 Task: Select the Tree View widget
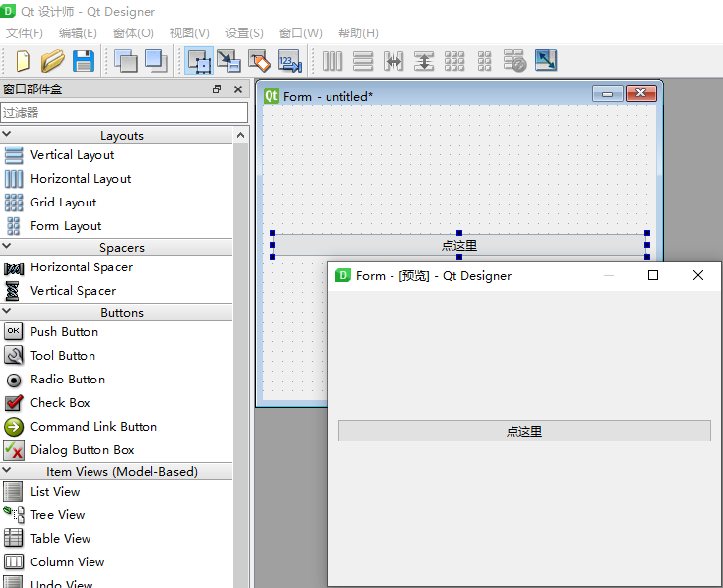(x=117, y=514)
